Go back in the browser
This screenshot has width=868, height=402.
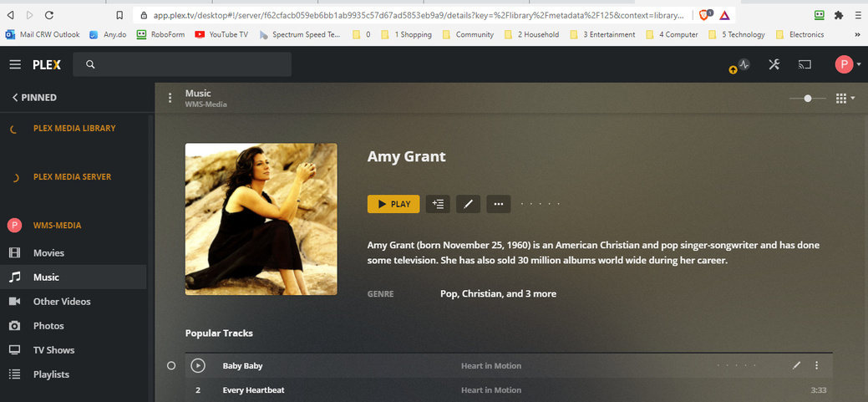[11, 15]
